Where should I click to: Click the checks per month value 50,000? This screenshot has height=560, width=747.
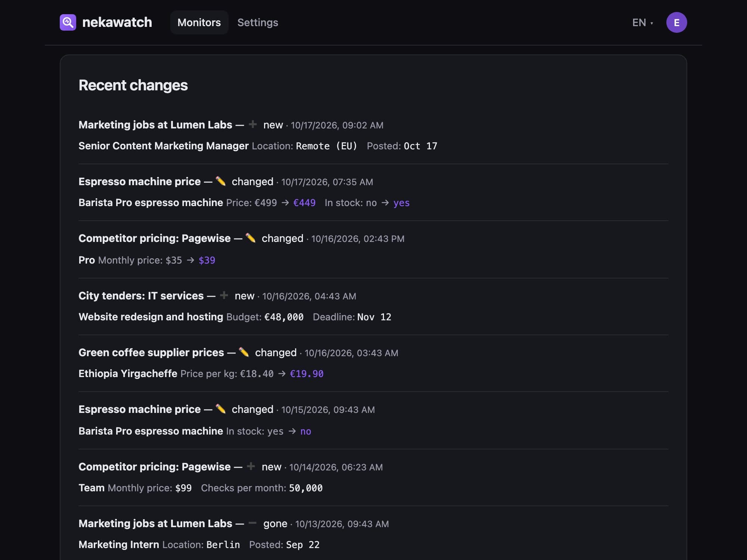306,488
